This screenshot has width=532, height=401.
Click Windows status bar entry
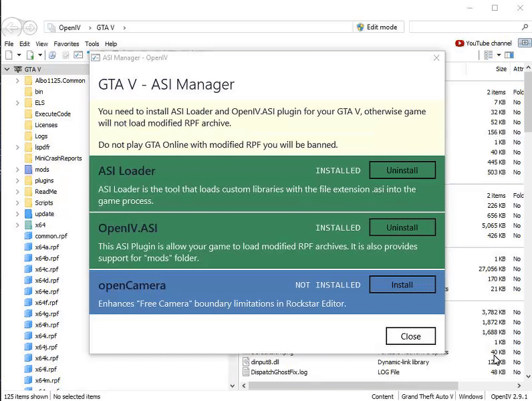(x=471, y=396)
